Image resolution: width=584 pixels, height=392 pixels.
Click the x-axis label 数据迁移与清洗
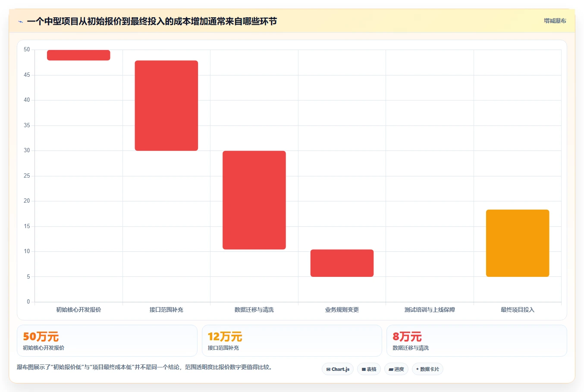point(254,310)
